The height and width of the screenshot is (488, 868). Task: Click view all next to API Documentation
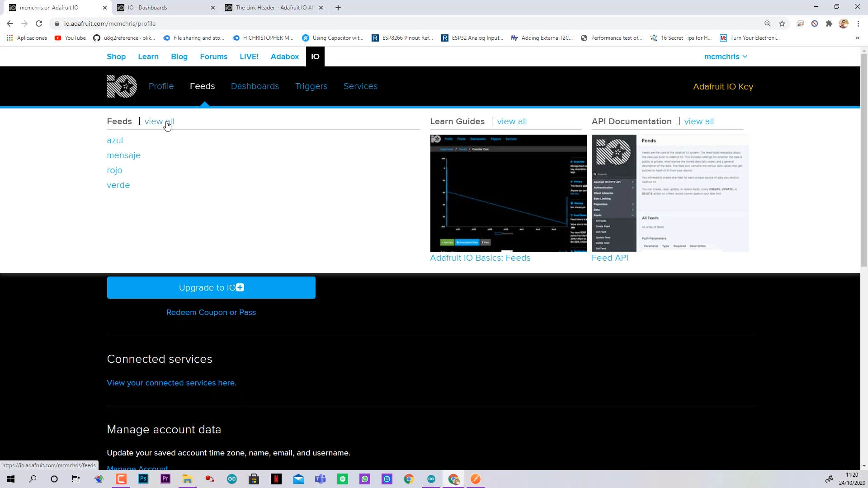(699, 122)
